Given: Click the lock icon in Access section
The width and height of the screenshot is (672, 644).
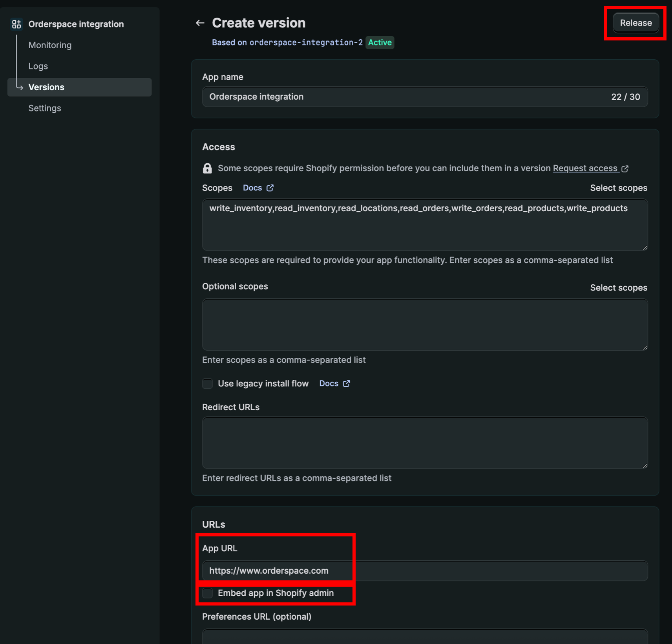Looking at the screenshot, I should pyautogui.click(x=207, y=168).
